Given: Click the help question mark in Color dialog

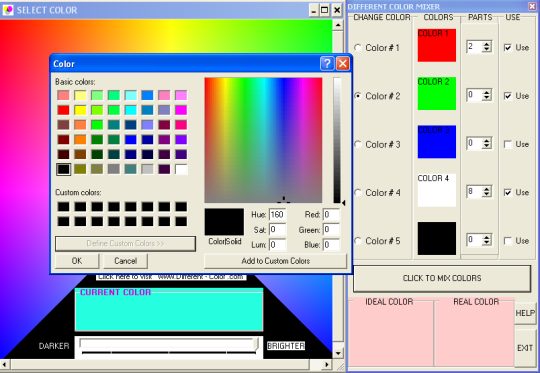Looking at the screenshot, I should pos(327,64).
